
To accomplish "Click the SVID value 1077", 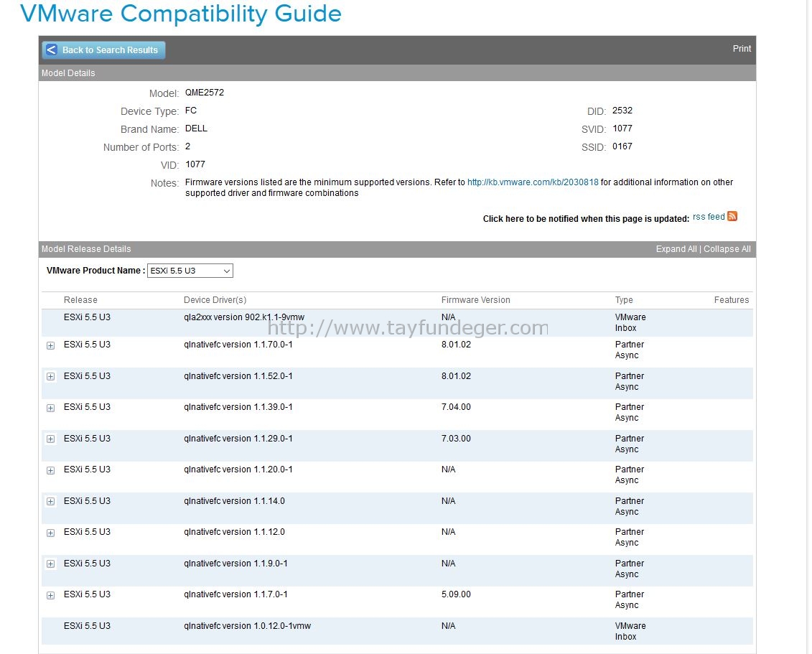I will coord(622,129).
